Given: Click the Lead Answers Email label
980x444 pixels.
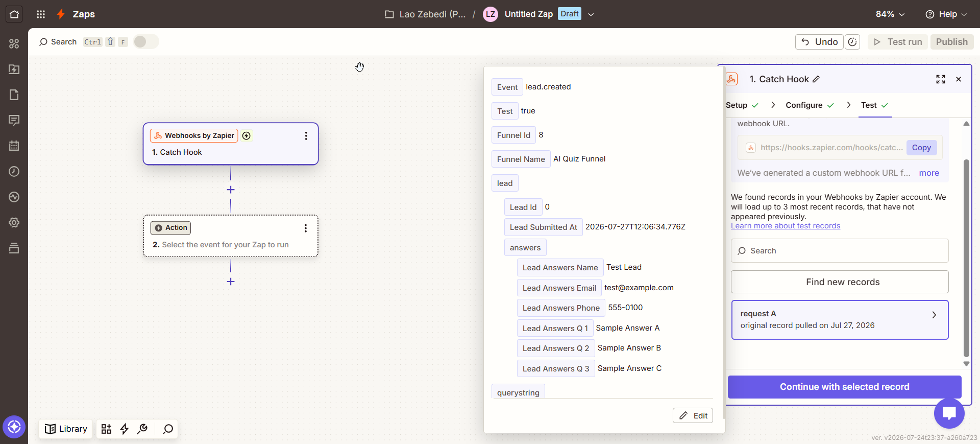Looking at the screenshot, I should pos(559,288).
